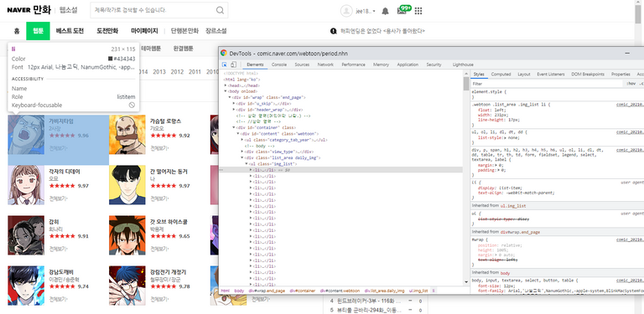
Task: Select year 2012 in the year list
Action: point(177,72)
